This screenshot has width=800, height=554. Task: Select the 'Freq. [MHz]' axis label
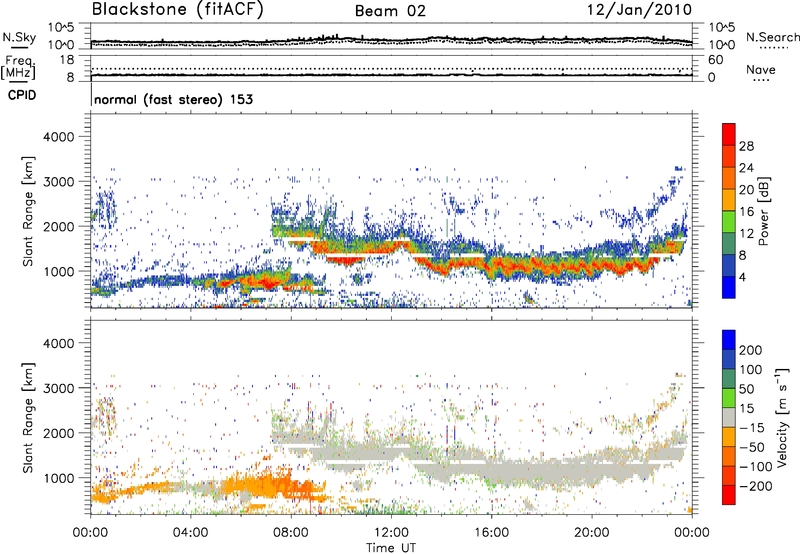[x=18, y=68]
